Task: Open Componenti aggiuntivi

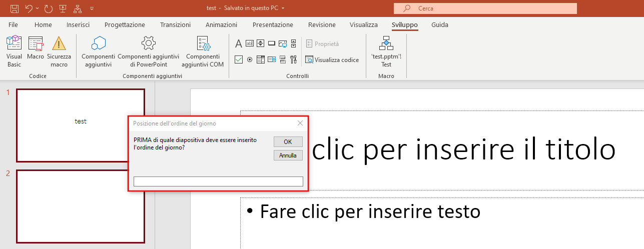Action: point(98,51)
